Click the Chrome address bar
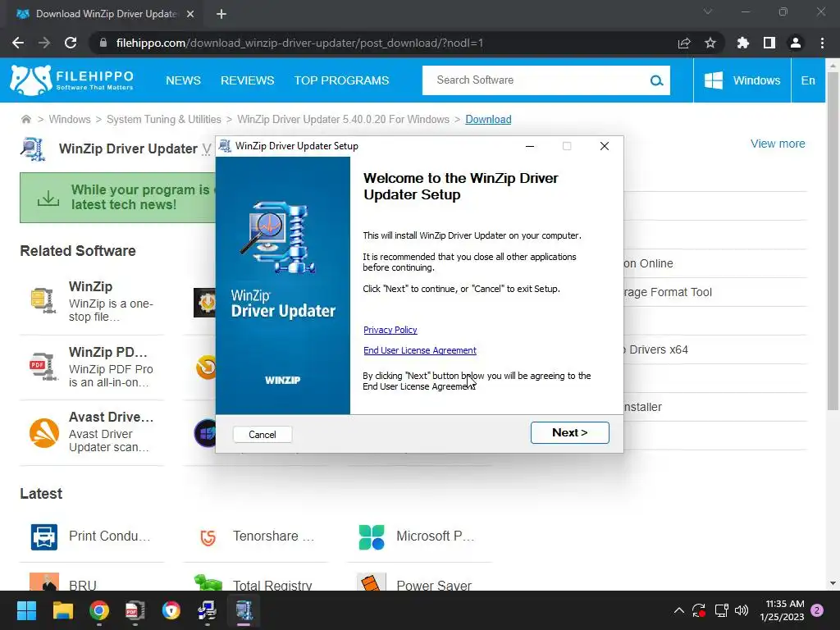The height and width of the screenshot is (630, 840). point(386,43)
